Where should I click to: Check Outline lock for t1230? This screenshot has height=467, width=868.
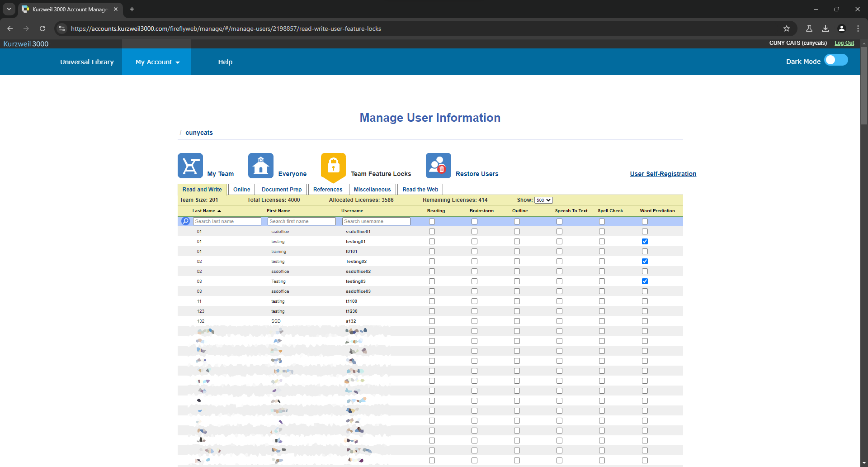point(517,311)
